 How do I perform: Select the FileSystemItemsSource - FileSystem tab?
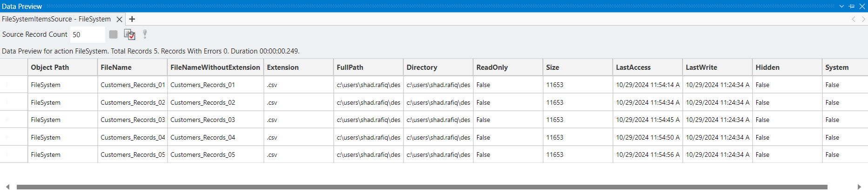click(56, 19)
